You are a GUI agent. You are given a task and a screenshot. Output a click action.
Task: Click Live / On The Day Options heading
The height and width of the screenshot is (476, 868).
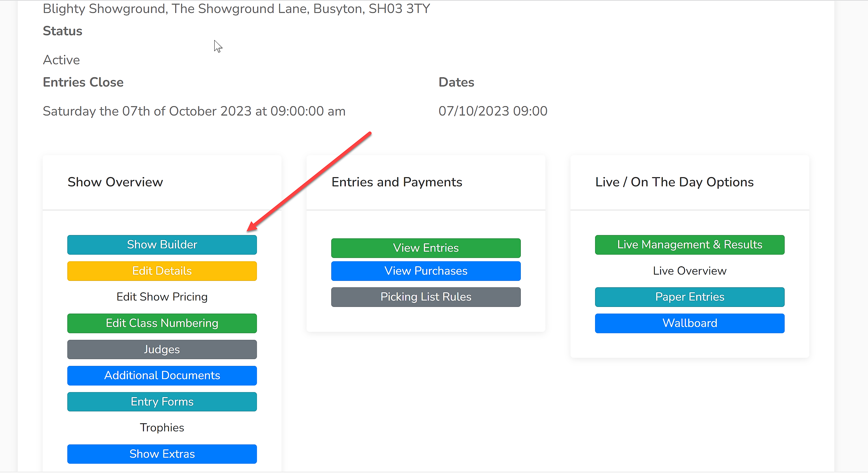click(x=674, y=182)
